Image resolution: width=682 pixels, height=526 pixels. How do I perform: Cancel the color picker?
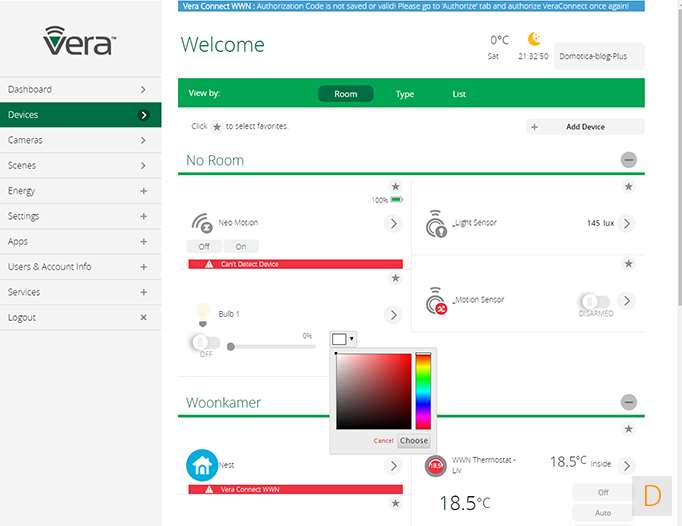pos(383,441)
